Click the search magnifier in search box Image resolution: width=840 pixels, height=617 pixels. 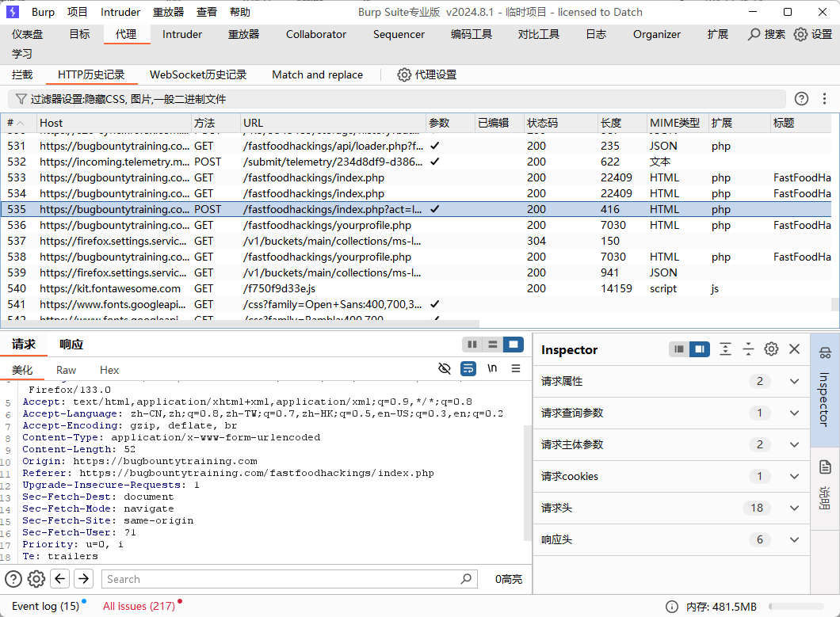click(x=466, y=579)
